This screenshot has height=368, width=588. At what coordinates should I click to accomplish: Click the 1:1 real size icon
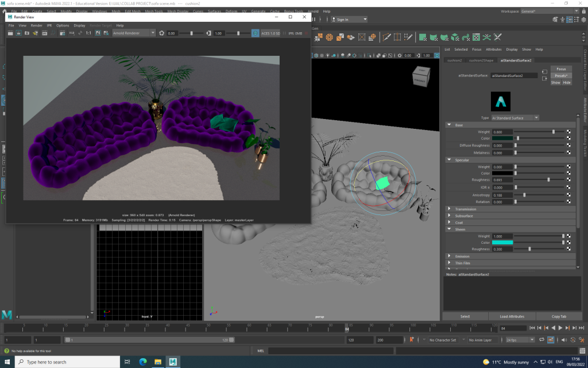tap(88, 33)
